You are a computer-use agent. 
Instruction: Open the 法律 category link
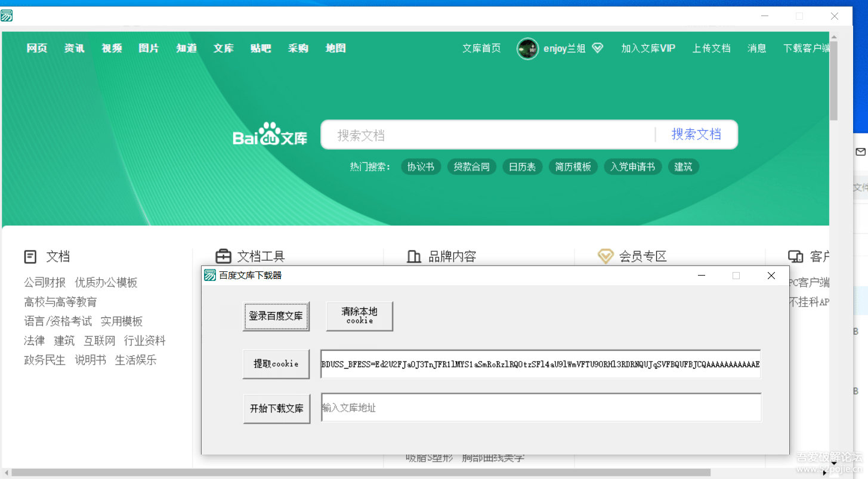click(34, 341)
